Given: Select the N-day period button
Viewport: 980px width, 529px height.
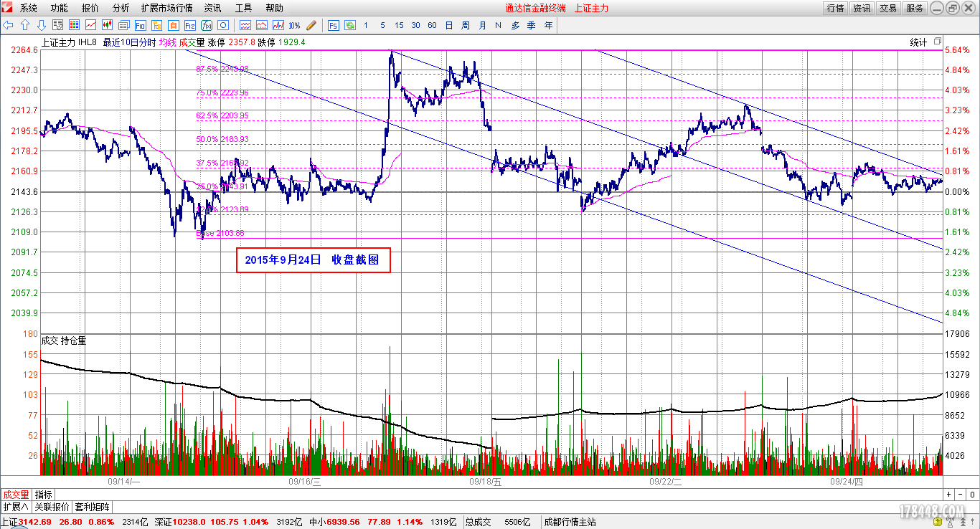Looking at the screenshot, I should tap(498, 25).
